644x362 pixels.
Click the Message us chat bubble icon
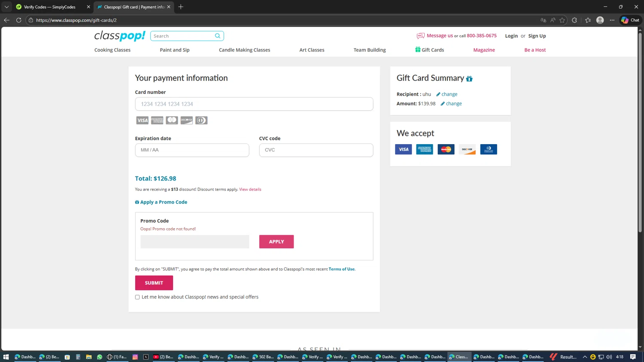(x=420, y=36)
